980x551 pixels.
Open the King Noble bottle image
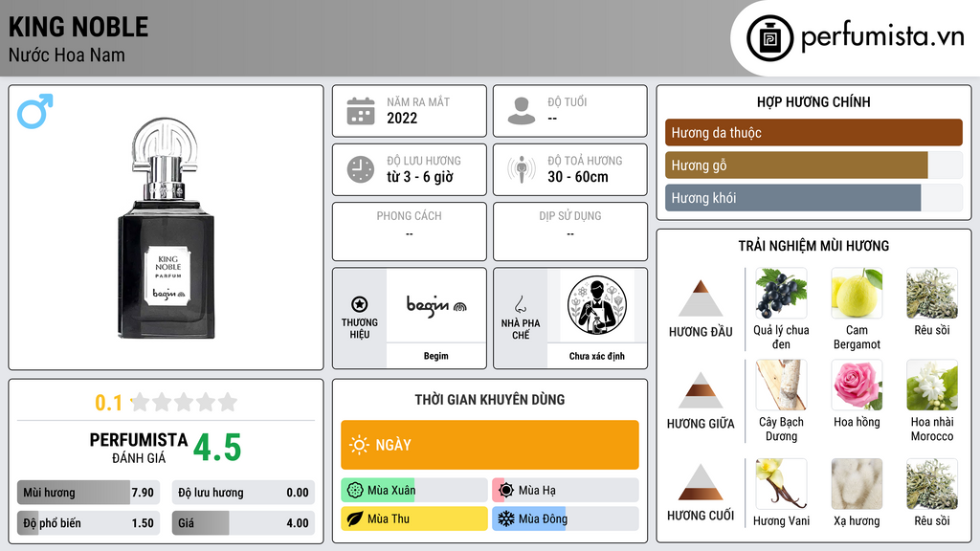pyautogui.click(x=167, y=229)
